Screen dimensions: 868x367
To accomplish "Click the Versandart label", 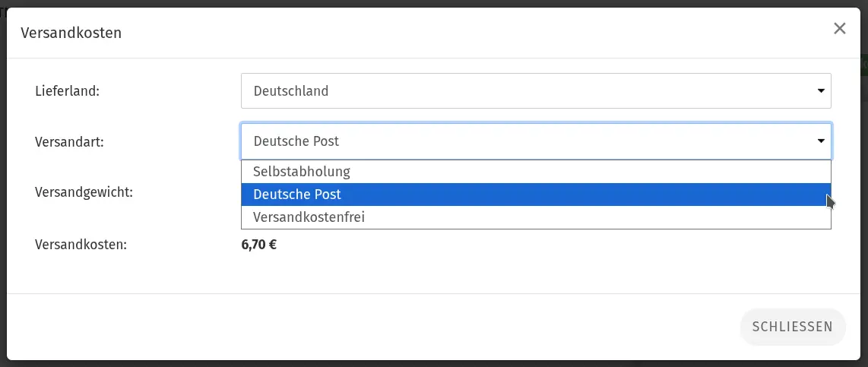I will click(69, 141).
